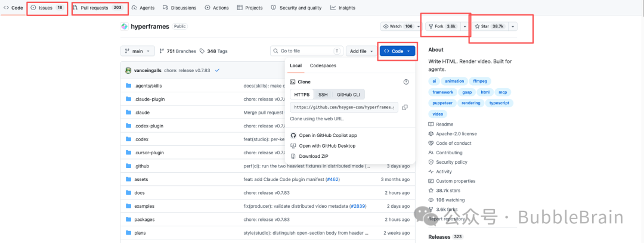Open the Security policy link
The height and width of the screenshot is (243, 644).
click(x=448, y=162)
